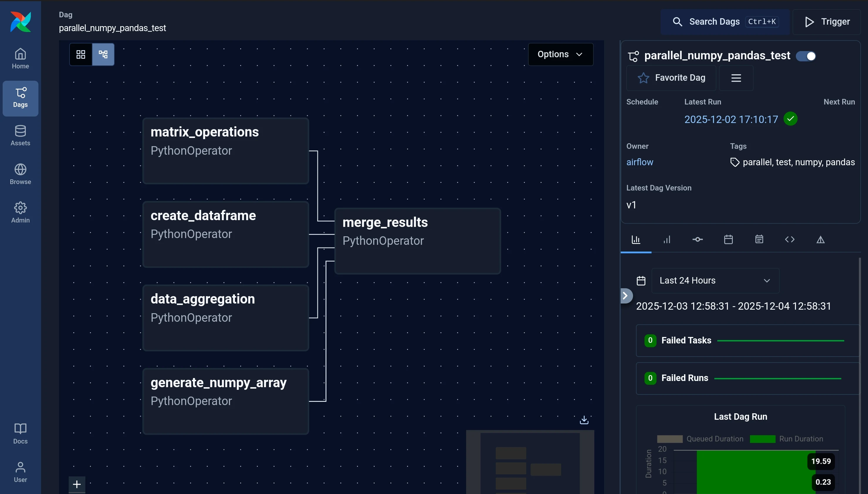Select merge_results task node

pyautogui.click(x=417, y=241)
